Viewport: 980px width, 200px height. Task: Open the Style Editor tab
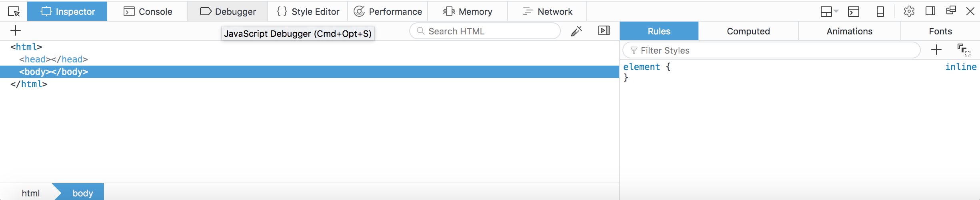308,11
